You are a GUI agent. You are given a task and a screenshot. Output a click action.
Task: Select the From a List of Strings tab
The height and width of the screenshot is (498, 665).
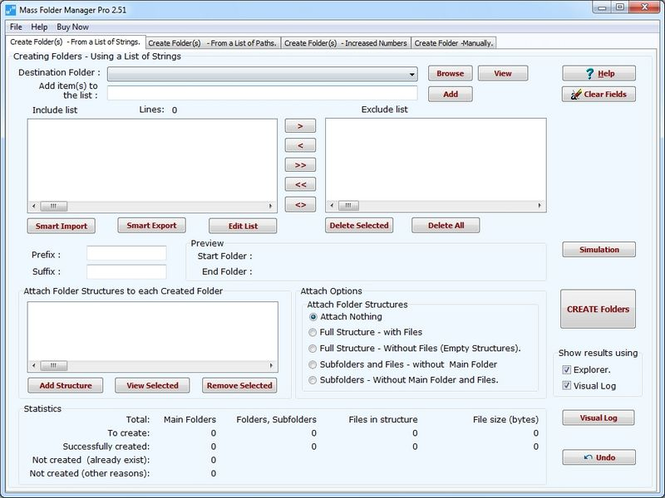[75, 42]
